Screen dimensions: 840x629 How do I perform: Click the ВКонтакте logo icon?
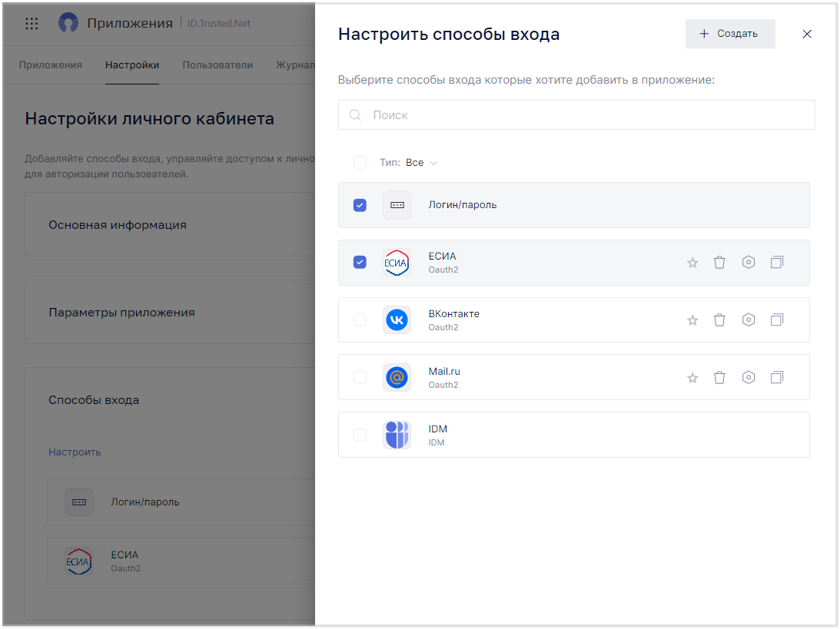point(397,320)
